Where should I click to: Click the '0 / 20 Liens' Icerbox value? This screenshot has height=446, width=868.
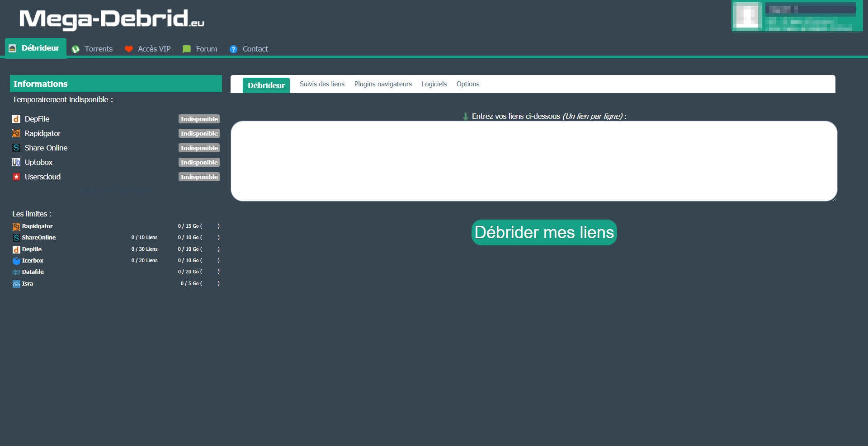coord(145,260)
